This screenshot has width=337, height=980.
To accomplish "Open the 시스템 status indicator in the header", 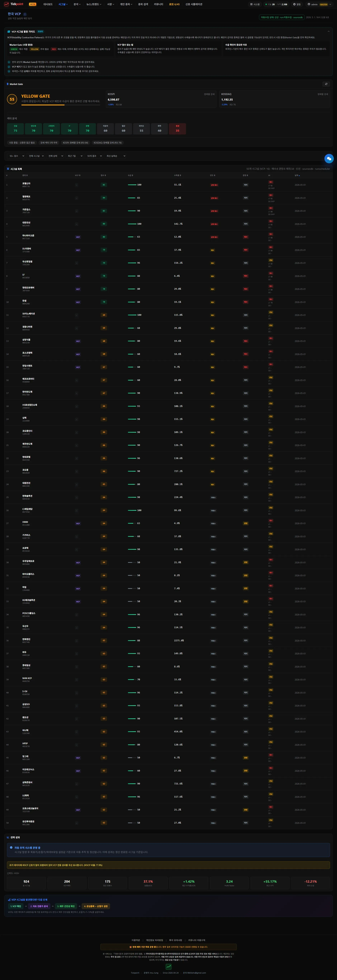I will 255,4.
